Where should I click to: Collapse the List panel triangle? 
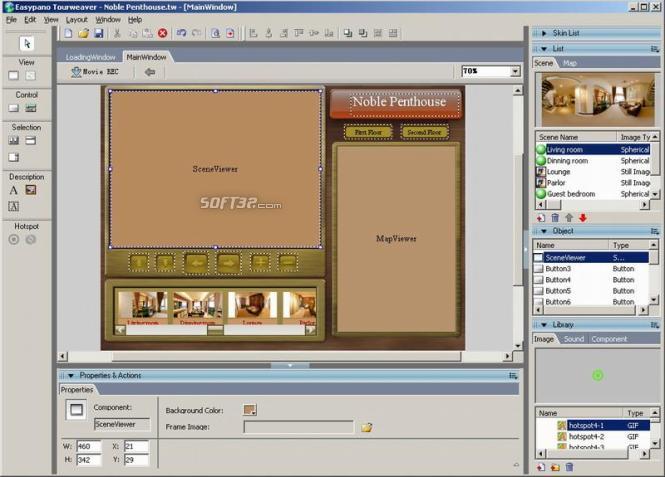pyautogui.click(x=544, y=49)
